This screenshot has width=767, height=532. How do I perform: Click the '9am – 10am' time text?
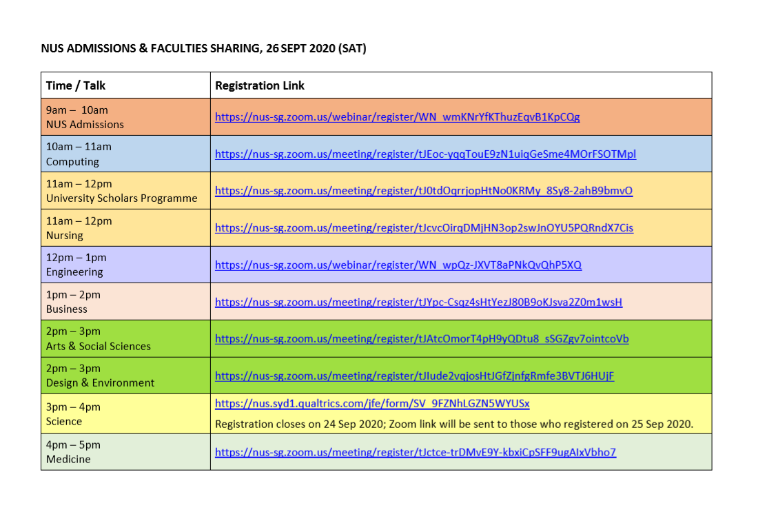point(76,110)
